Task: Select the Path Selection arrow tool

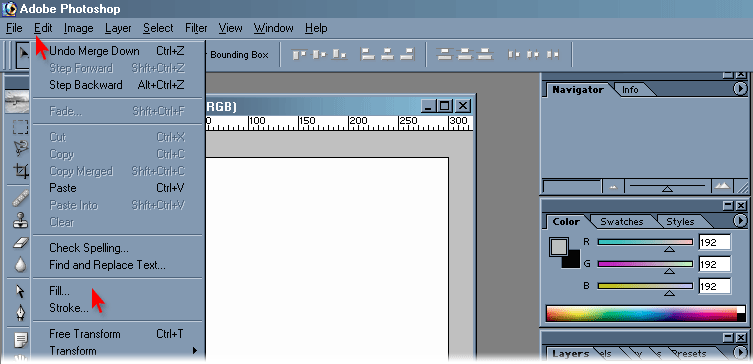Action: click(20, 291)
